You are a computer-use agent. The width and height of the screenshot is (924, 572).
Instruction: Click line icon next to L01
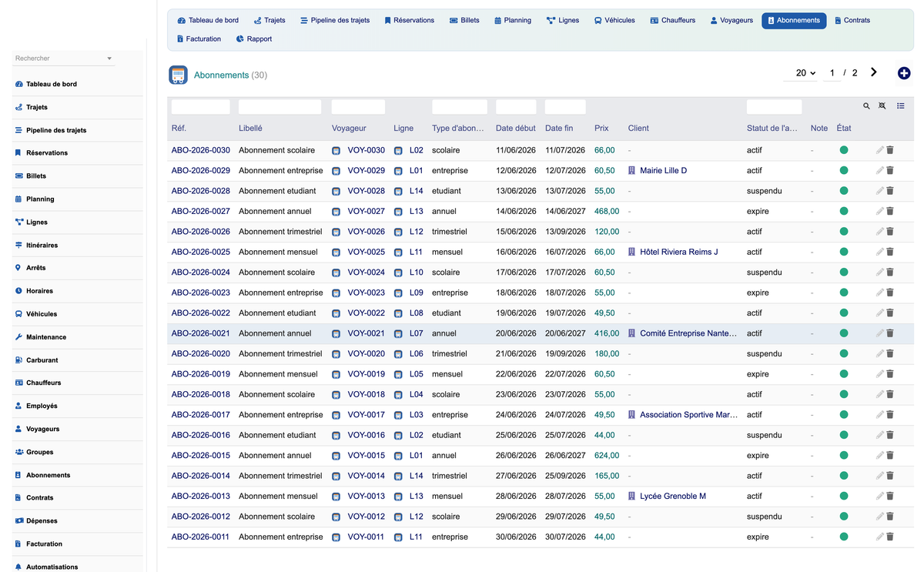tap(398, 171)
